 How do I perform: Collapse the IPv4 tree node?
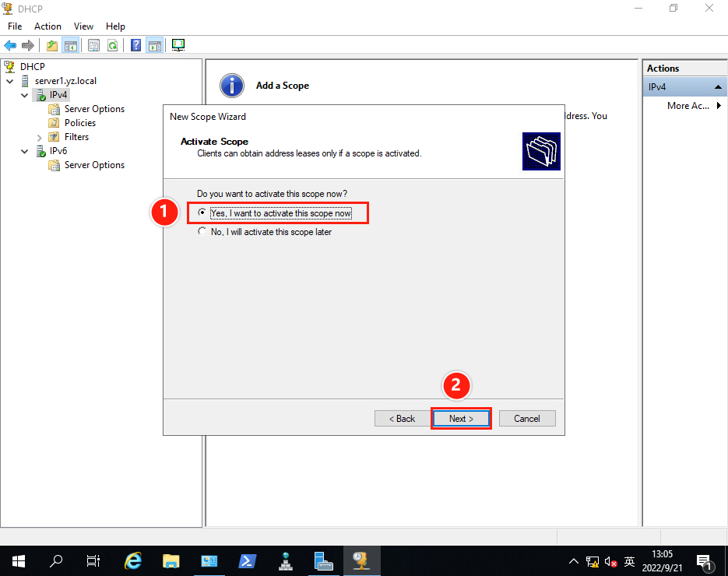(x=25, y=95)
